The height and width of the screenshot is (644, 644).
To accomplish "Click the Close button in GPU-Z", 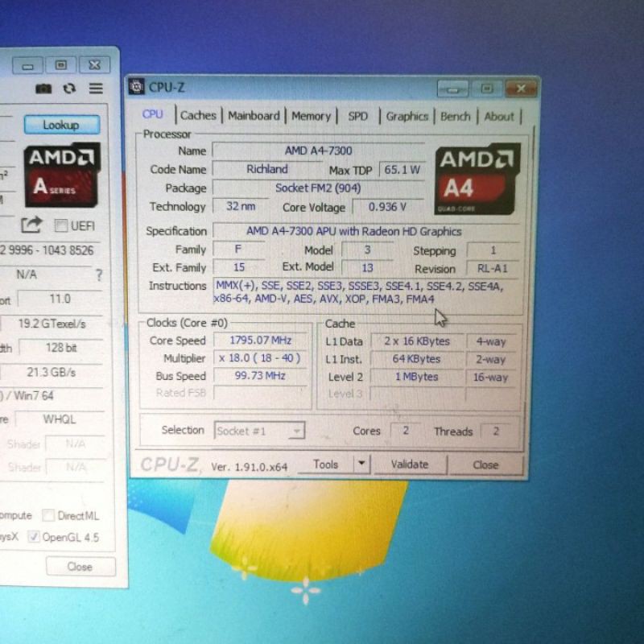I will click(x=80, y=567).
